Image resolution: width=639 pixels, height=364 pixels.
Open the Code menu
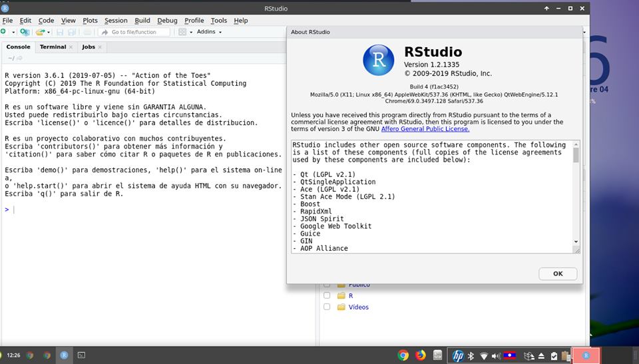[46, 21]
